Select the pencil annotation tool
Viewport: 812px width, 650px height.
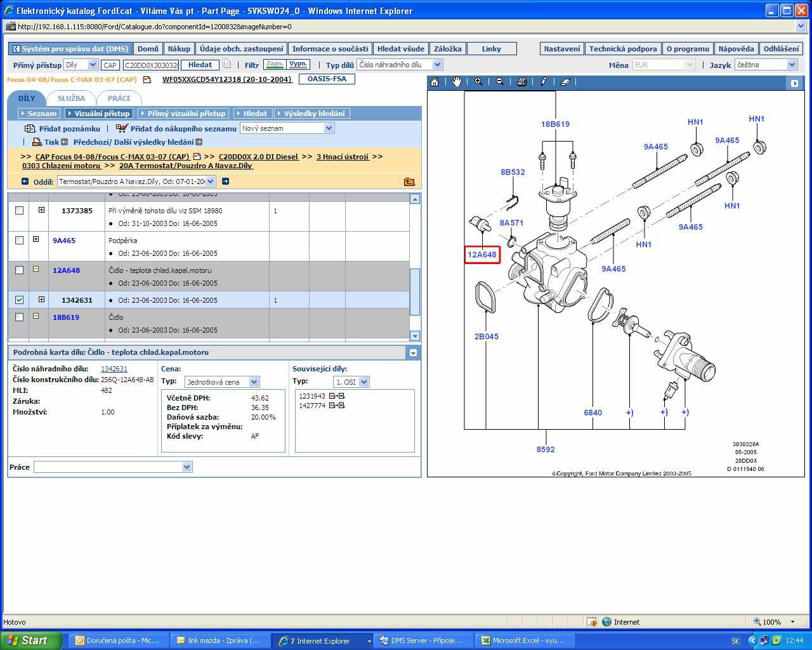pos(544,82)
